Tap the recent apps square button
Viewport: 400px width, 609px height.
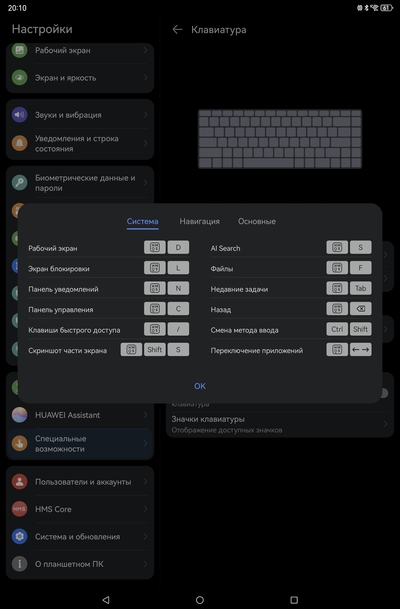click(294, 600)
